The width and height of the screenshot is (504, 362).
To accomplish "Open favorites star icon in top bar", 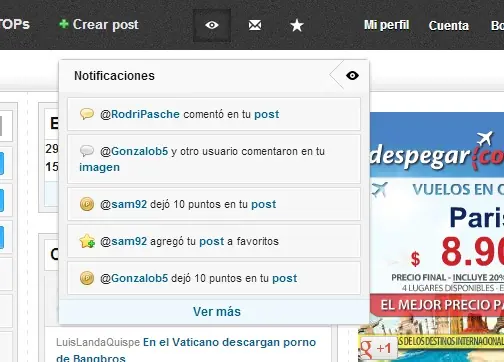I will 297,25.
